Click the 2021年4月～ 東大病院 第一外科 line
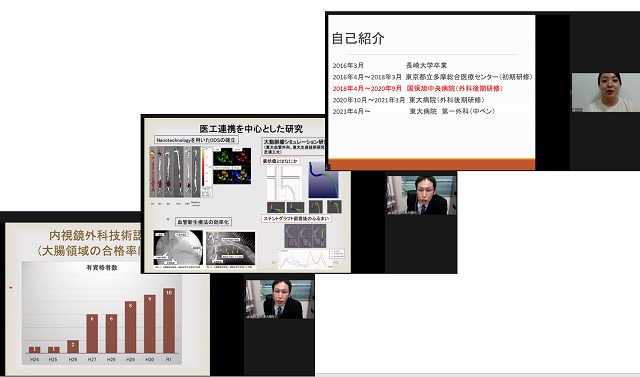Viewport: 640px width, 377px height. pos(413,111)
